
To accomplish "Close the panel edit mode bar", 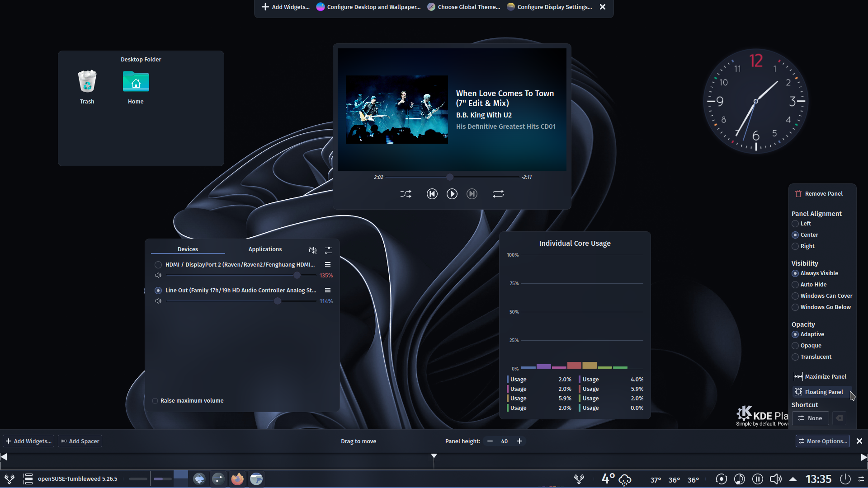I will tap(859, 441).
